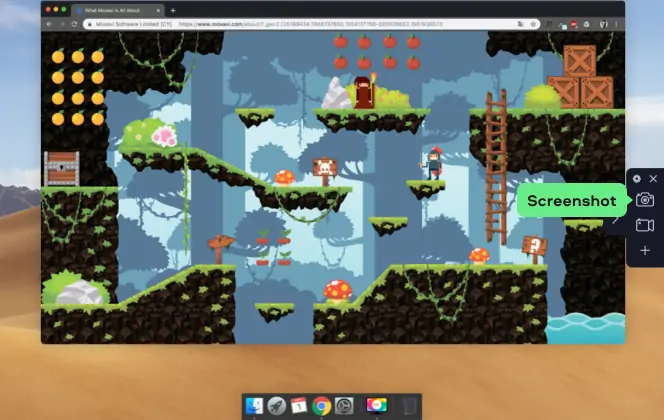
Task: Click the treasure chest in the game
Action: [x=62, y=169]
